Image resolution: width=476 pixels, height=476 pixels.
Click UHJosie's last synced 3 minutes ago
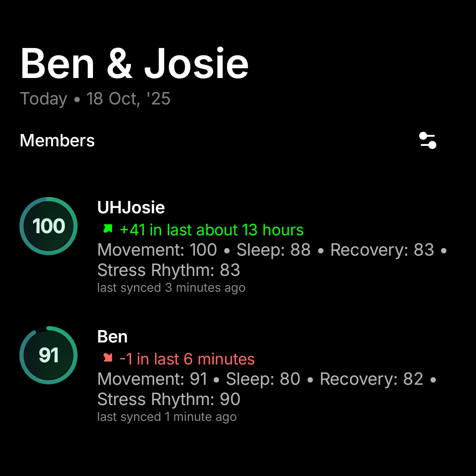pos(171,288)
